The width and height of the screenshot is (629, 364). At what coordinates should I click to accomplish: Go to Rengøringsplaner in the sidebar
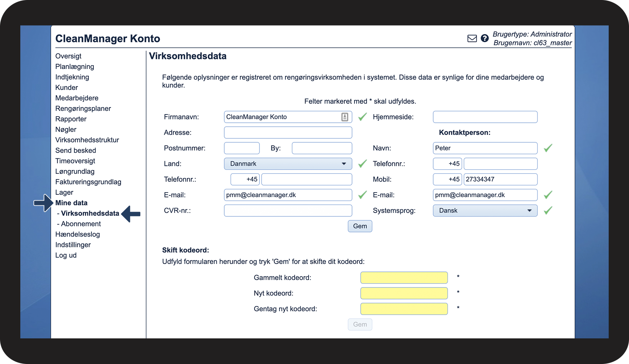pos(83,109)
